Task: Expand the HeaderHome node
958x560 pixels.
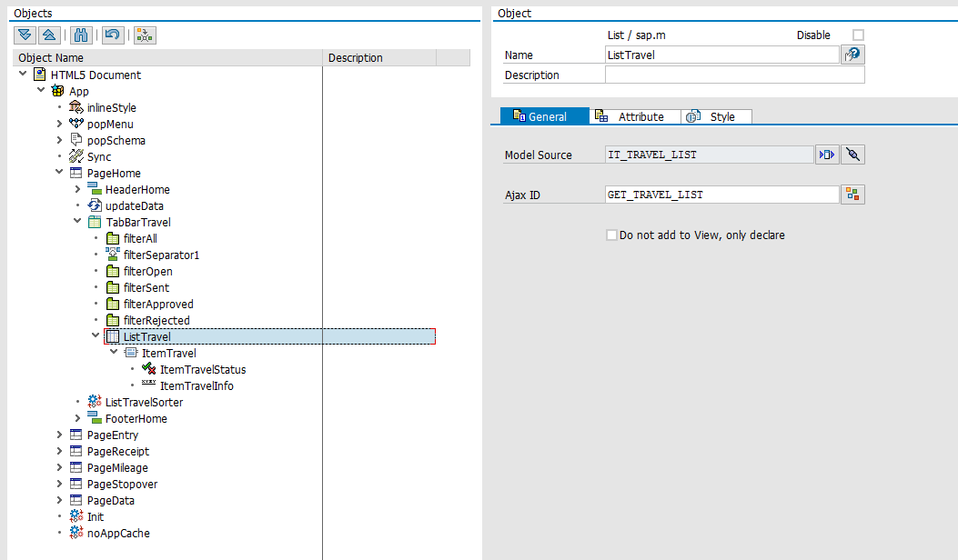Action: tap(77, 190)
